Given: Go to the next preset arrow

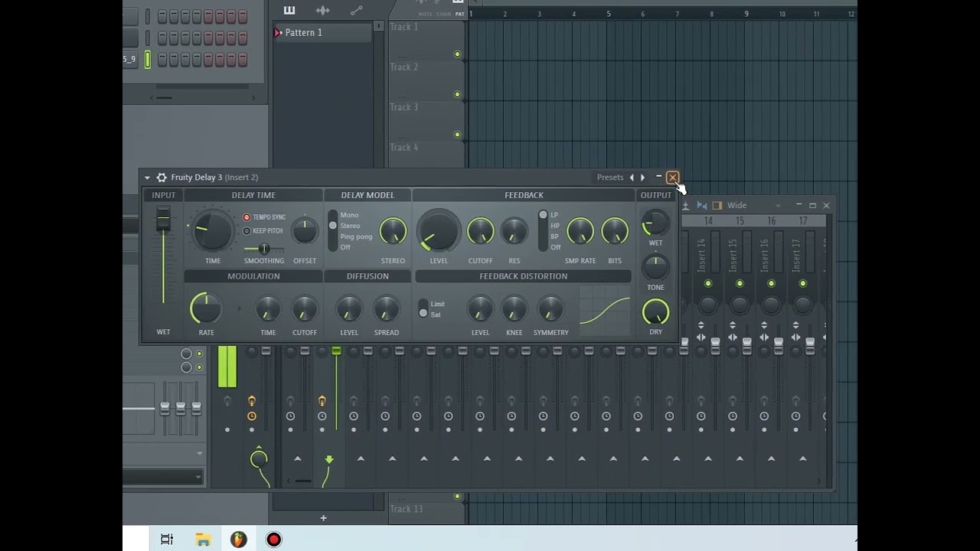Looking at the screenshot, I should tap(642, 178).
